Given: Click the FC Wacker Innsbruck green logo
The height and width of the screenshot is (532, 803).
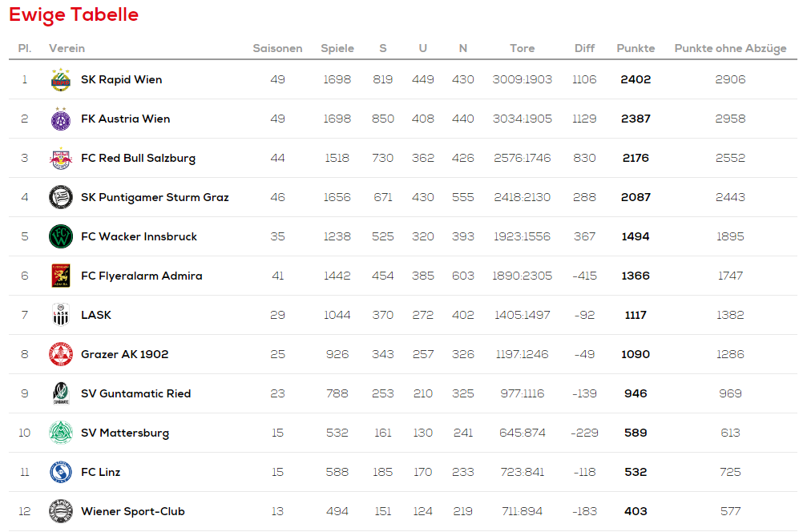Looking at the screenshot, I should click(60, 236).
